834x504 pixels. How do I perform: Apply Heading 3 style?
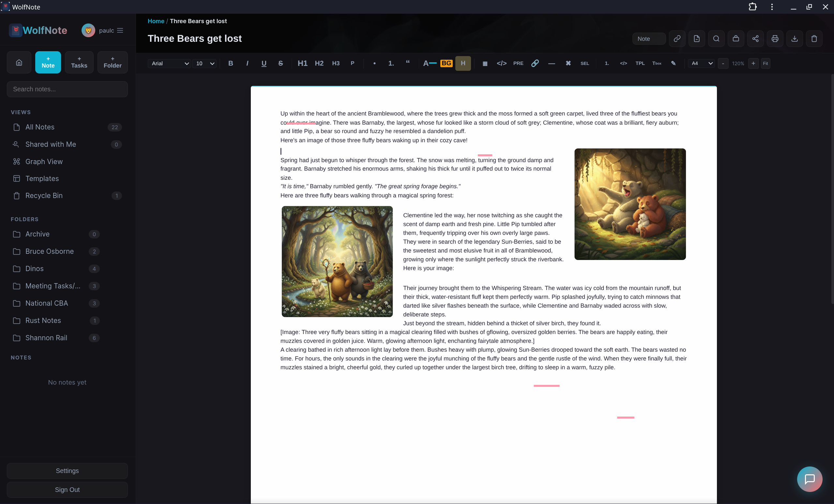coord(335,63)
